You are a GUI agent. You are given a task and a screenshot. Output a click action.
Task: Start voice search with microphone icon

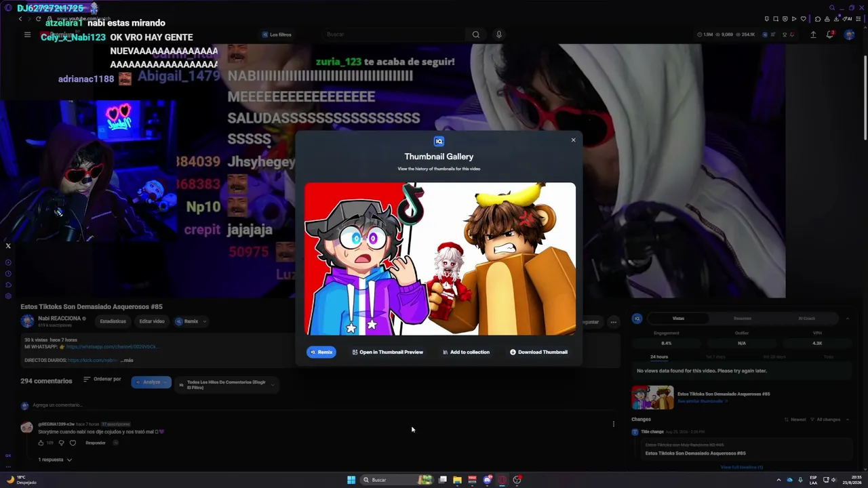click(498, 35)
